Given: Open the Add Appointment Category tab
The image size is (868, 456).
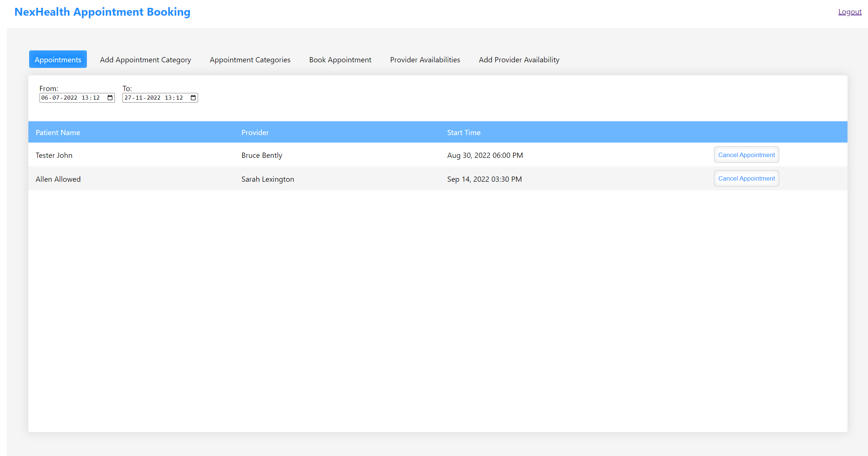Looking at the screenshot, I should point(145,60).
